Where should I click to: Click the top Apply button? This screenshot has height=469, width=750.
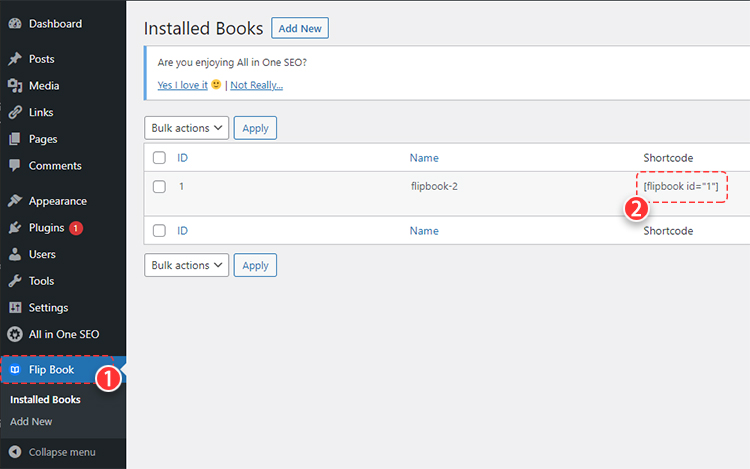tap(256, 128)
